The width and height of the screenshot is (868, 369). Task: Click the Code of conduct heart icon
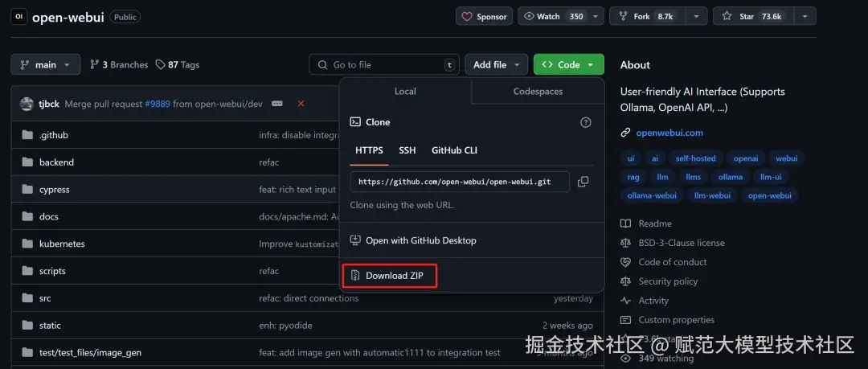click(x=625, y=262)
